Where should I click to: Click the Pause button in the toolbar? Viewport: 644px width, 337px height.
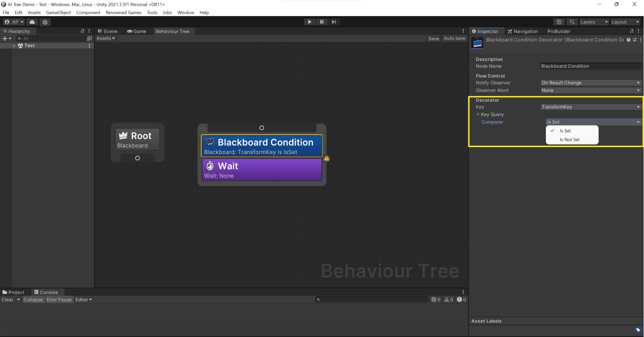[321, 22]
